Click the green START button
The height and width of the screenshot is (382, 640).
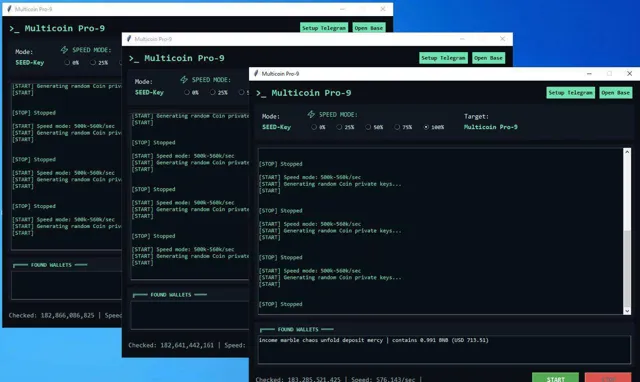[x=555, y=378]
